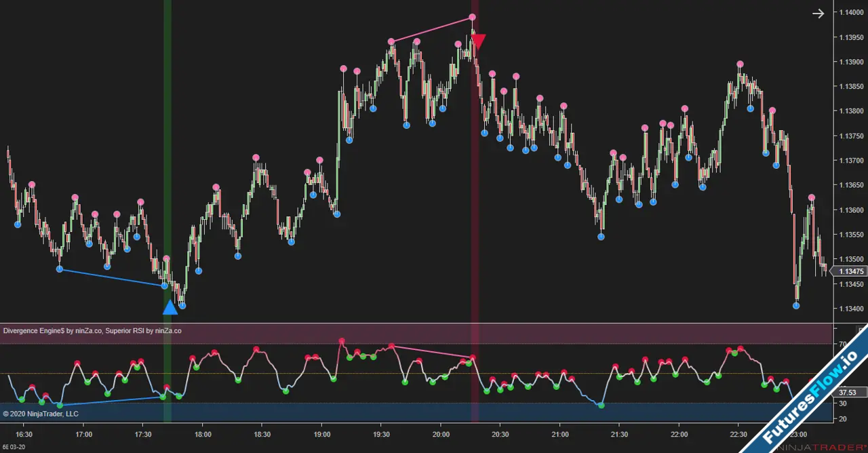Click the 1.14000 price axis label
868x453 pixels.
coord(850,12)
